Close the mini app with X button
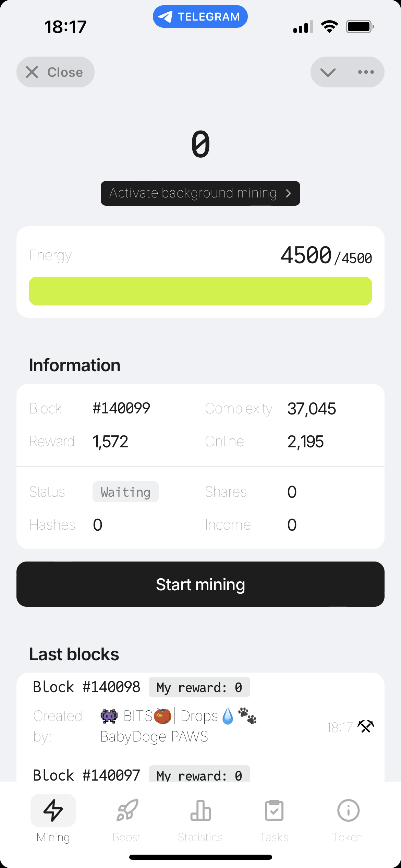 click(56, 72)
